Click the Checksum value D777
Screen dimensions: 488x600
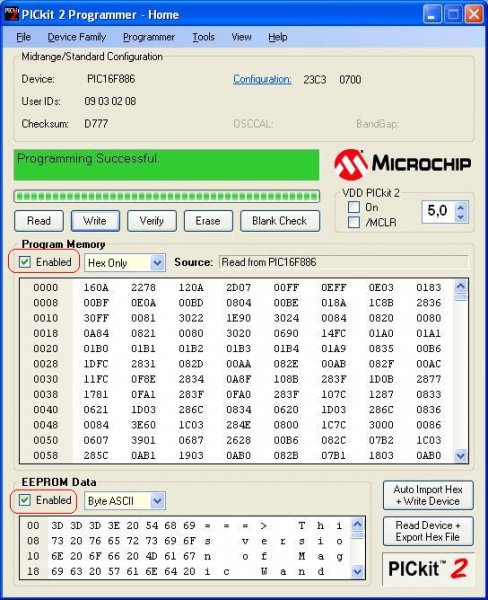point(96,124)
